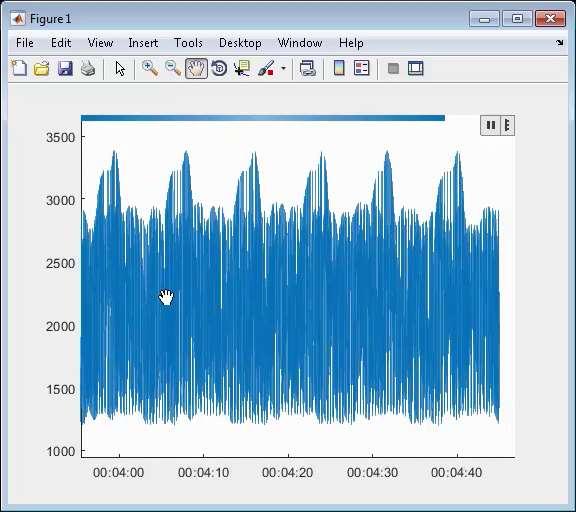Screen dimensions: 576x512
Task: Open the Edit menu
Action: 61,43
